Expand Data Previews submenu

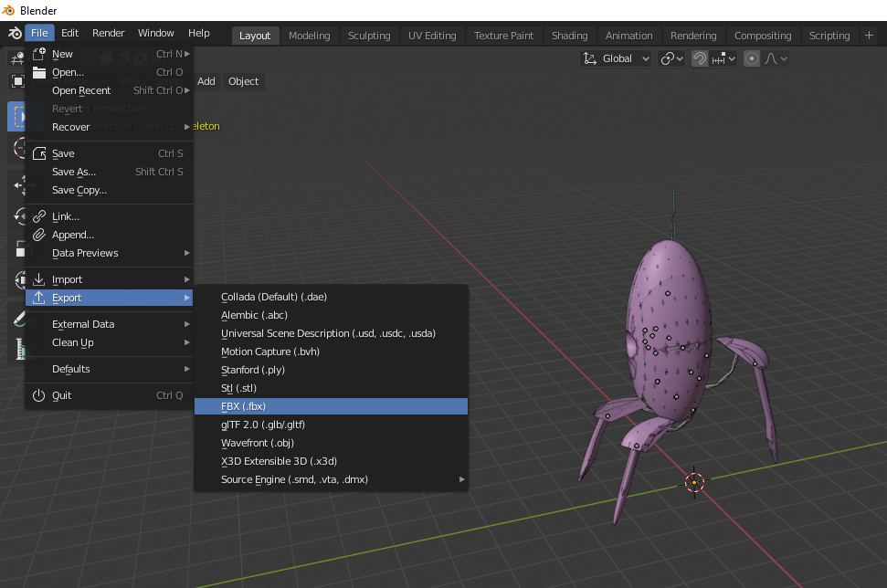pyautogui.click(x=186, y=253)
